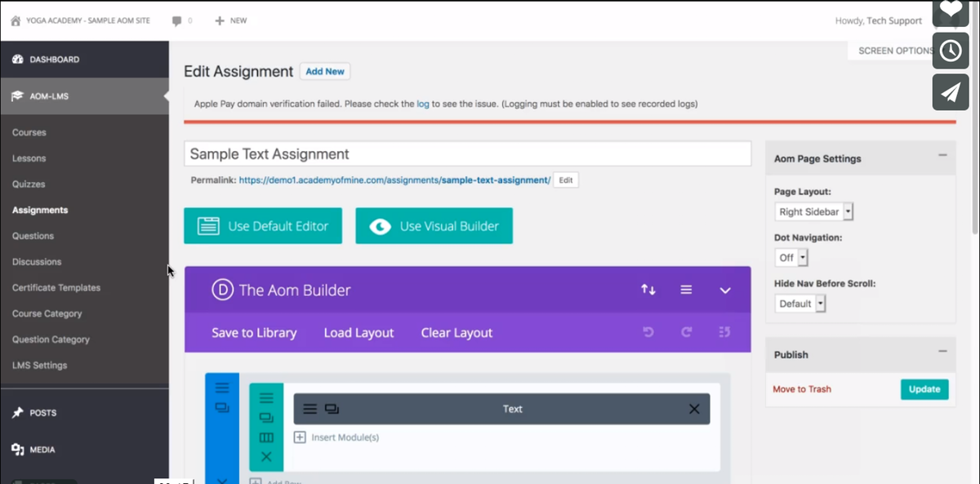Open the Posts menu
The height and width of the screenshot is (484, 980).
(84, 413)
